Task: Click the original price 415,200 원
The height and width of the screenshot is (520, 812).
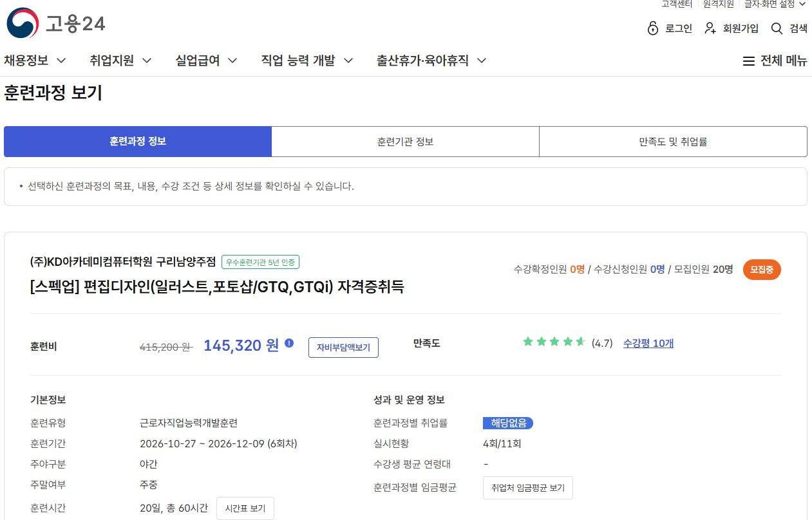Action: [166, 347]
